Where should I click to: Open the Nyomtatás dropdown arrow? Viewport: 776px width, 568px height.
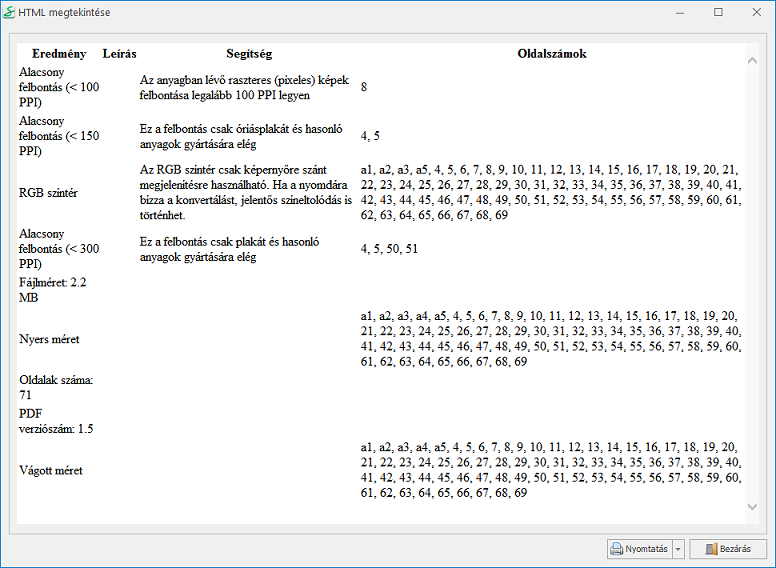click(678, 549)
